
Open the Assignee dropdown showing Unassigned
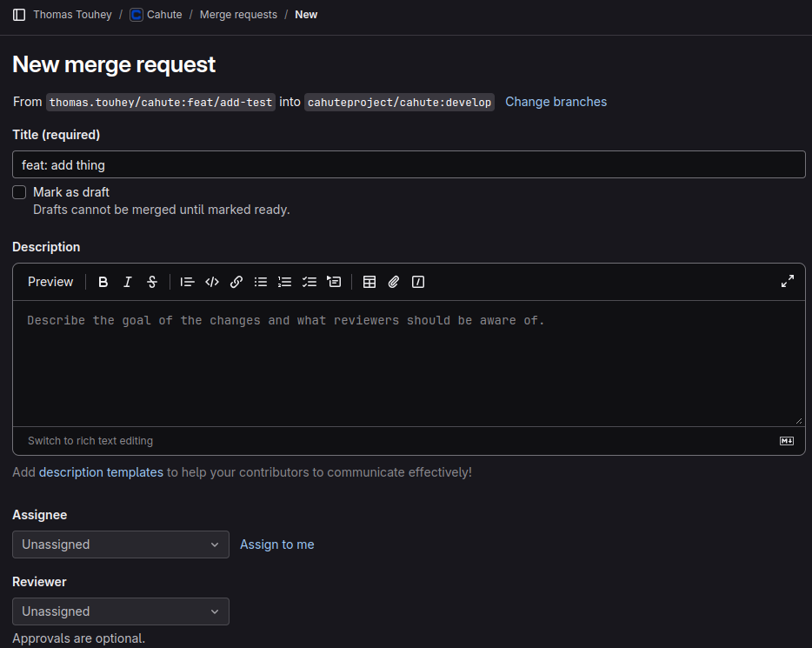[120, 544]
